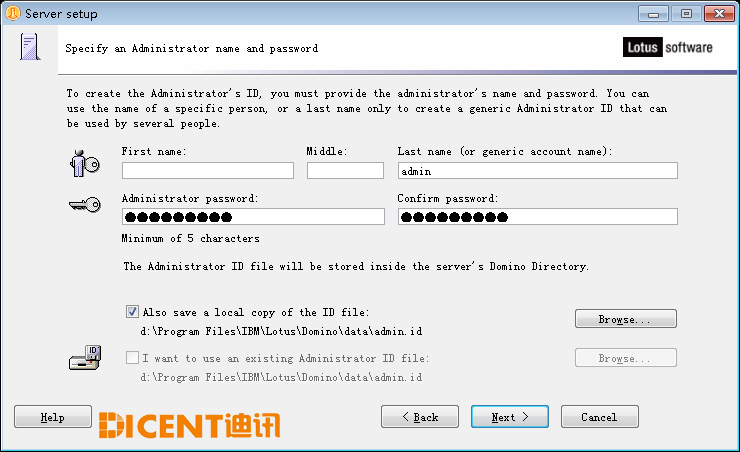The height and width of the screenshot is (452, 740).
Task: Cancel the server setup
Action: click(x=599, y=417)
